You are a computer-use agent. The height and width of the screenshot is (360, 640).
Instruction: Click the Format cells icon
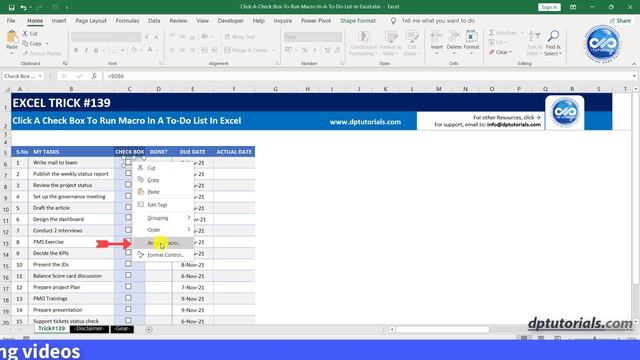pos(471,37)
